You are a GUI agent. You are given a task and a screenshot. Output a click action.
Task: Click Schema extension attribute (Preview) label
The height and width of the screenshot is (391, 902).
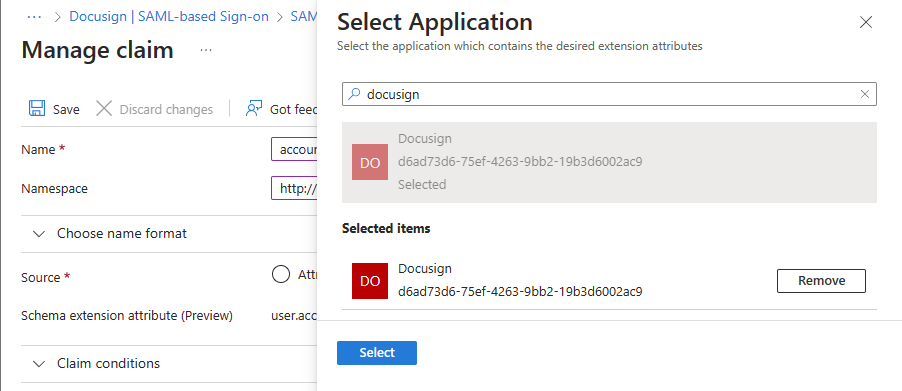[x=127, y=316]
